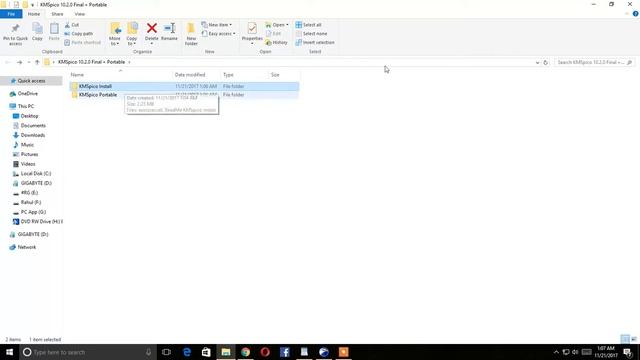Screen dimensions: 640x360
Task: Open Local Disk (C:) drive
Action: [x=36, y=173]
